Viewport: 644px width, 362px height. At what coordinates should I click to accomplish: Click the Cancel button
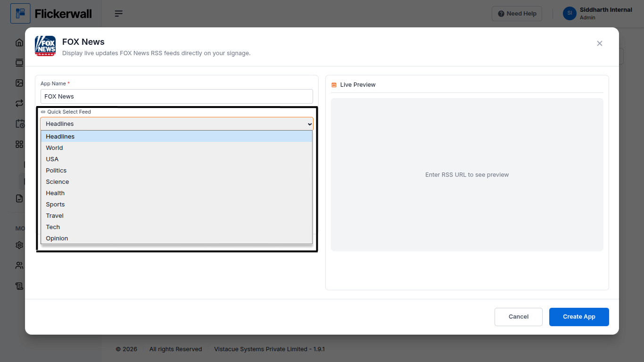(519, 317)
